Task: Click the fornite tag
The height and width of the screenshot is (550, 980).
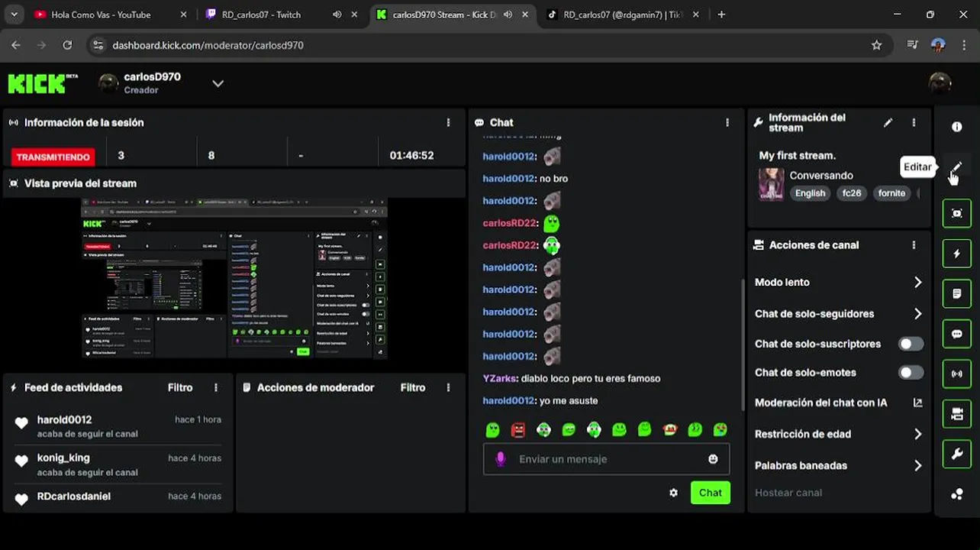Action: click(891, 193)
